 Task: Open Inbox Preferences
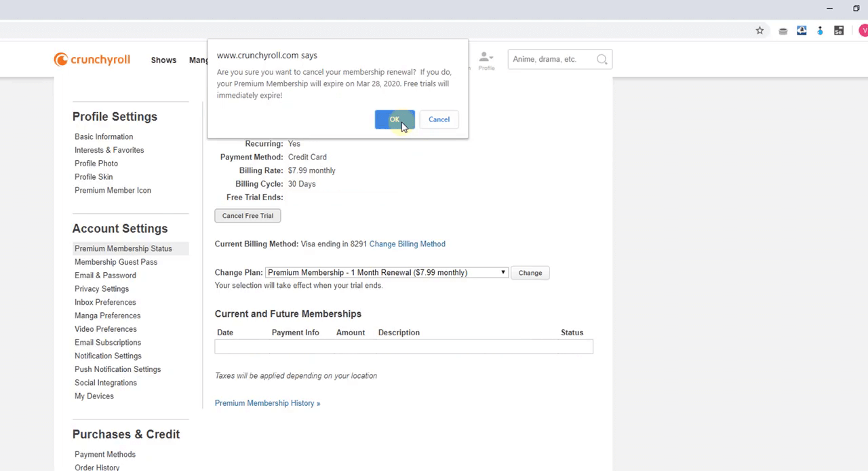coord(105,303)
